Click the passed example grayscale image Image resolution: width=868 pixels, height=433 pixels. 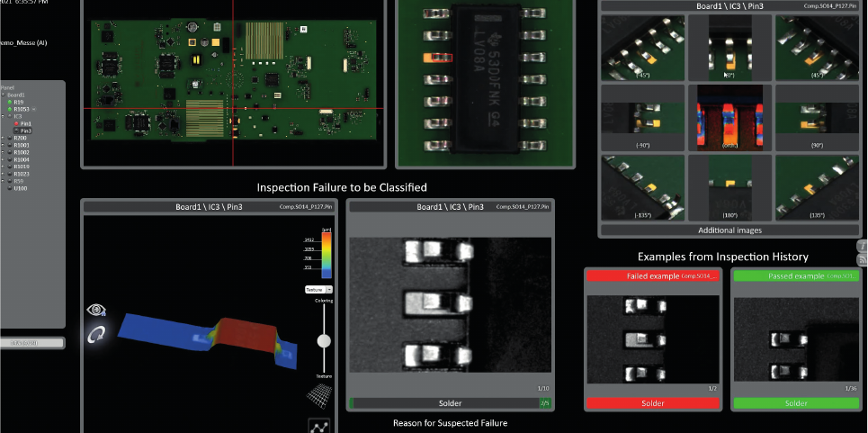pos(797,338)
